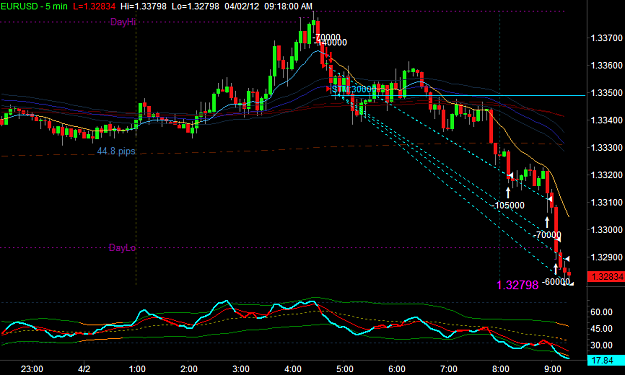Viewport: 625px width, 375px height.
Task: Click 1.33300 on the price axis
Action: [x=606, y=147]
